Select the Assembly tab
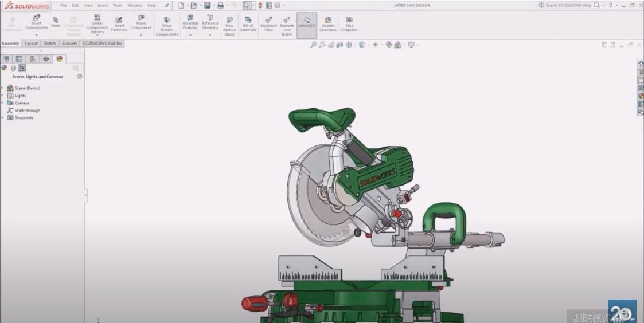 [x=10, y=43]
